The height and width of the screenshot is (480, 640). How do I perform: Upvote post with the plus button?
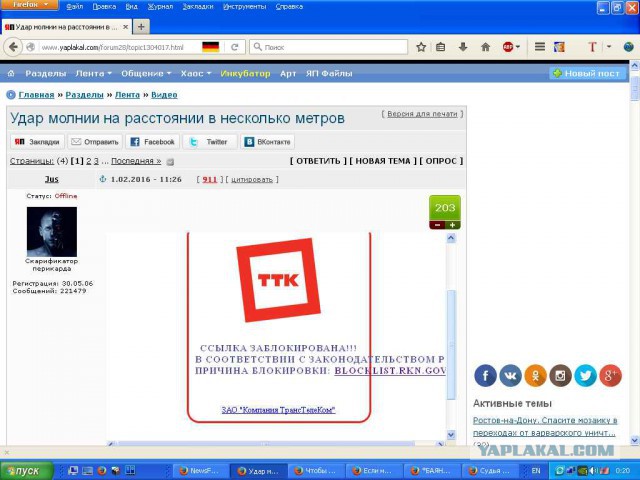[x=453, y=225]
